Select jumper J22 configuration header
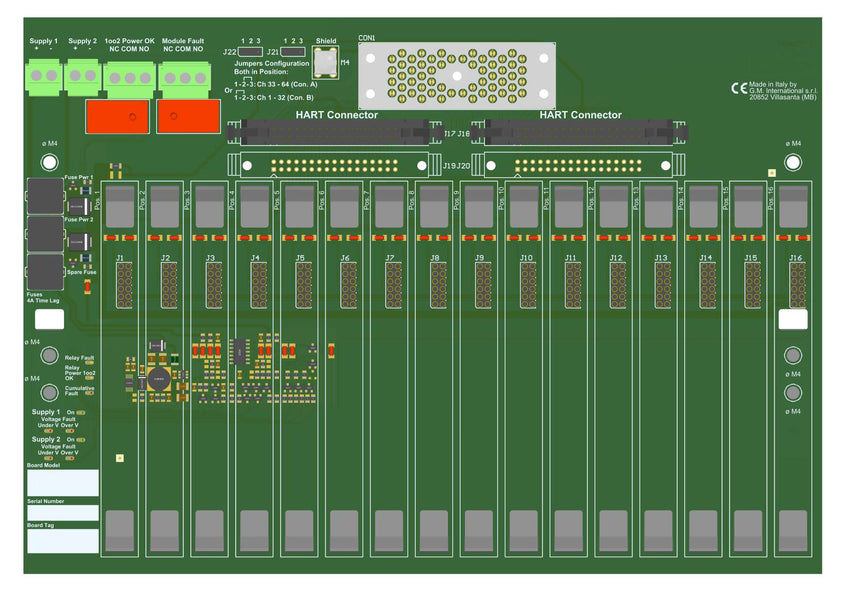The height and width of the screenshot is (590, 850). [x=250, y=52]
